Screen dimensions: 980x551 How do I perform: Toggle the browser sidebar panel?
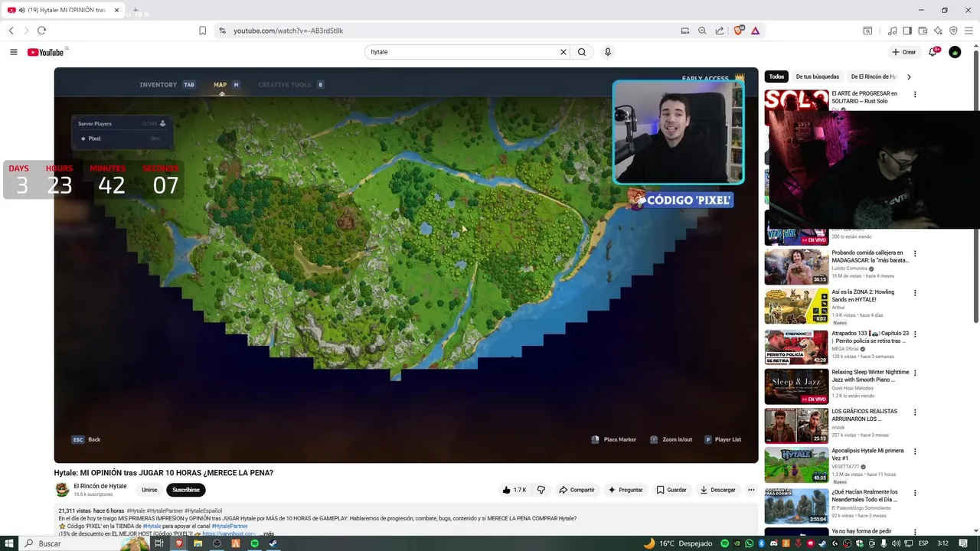click(907, 31)
